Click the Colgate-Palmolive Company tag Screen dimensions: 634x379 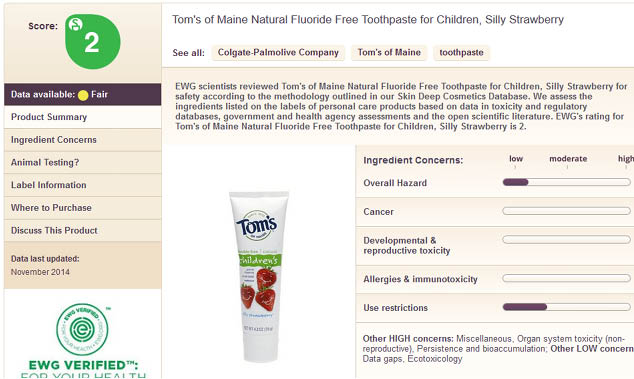[278, 53]
